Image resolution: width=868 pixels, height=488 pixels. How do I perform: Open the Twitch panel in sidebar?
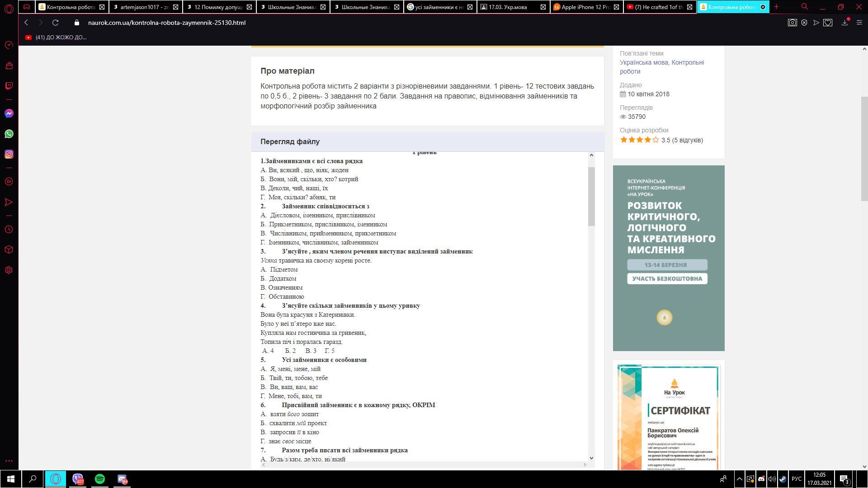[x=9, y=86]
